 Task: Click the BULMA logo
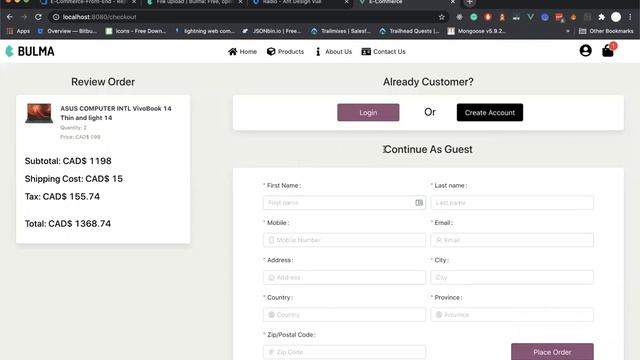point(30,51)
